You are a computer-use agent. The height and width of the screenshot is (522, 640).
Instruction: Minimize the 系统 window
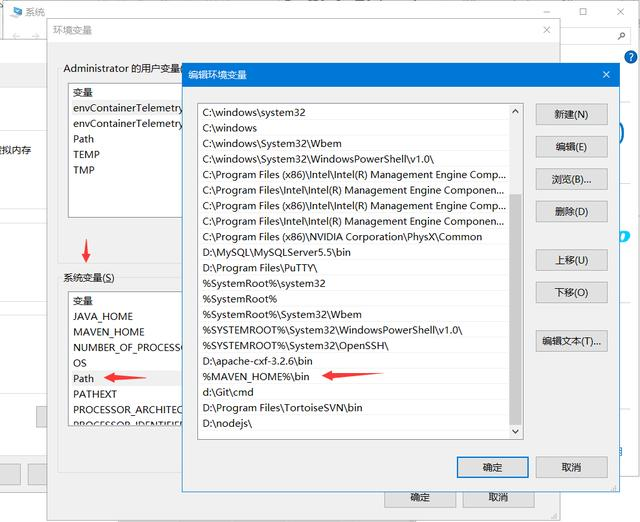(x=547, y=12)
